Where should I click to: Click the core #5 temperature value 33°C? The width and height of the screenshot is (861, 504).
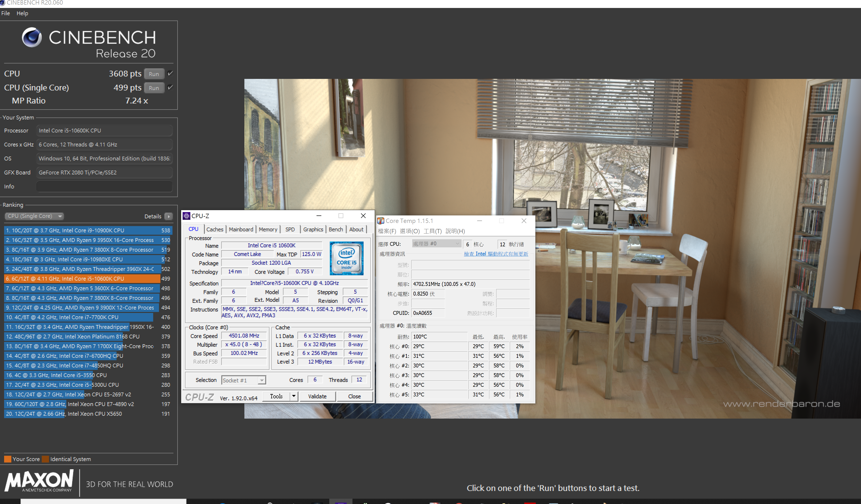[439, 394]
